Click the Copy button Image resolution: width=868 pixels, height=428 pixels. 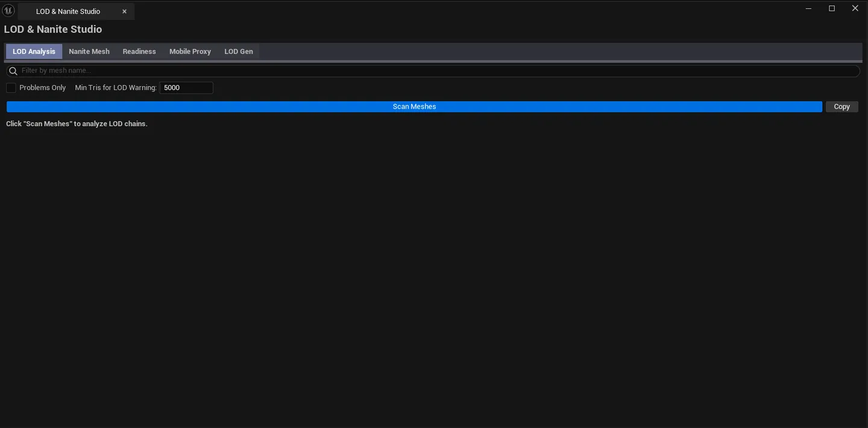[x=841, y=107]
